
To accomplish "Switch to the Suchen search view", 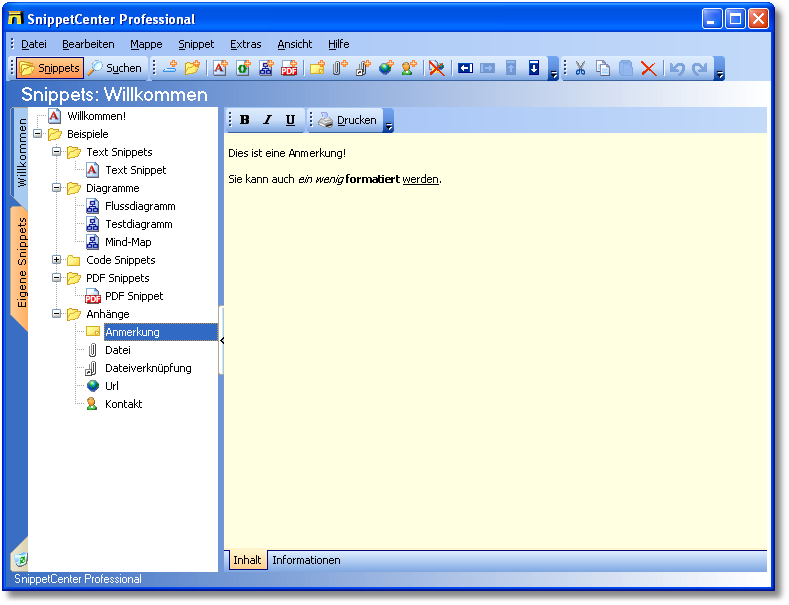I will (115, 68).
